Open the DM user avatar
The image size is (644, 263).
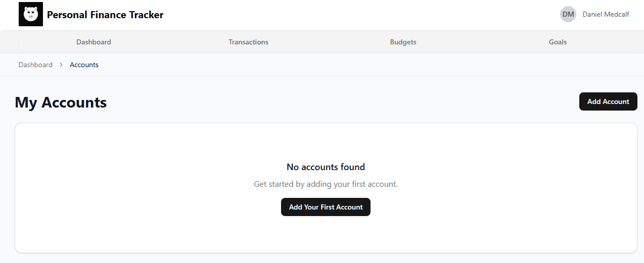pyautogui.click(x=568, y=14)
